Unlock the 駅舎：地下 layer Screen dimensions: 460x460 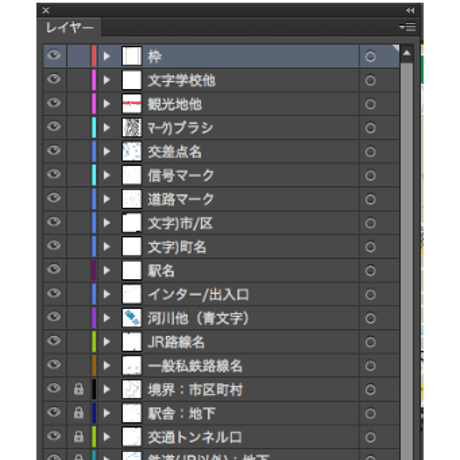(79, 413)
